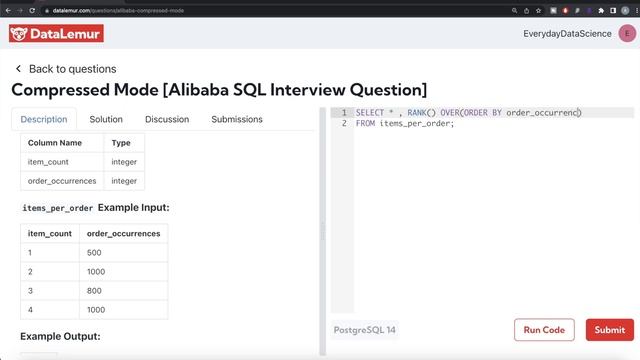Click the 1000 cell in row 2
The image size is (640, 360).
tap(124, 272)
